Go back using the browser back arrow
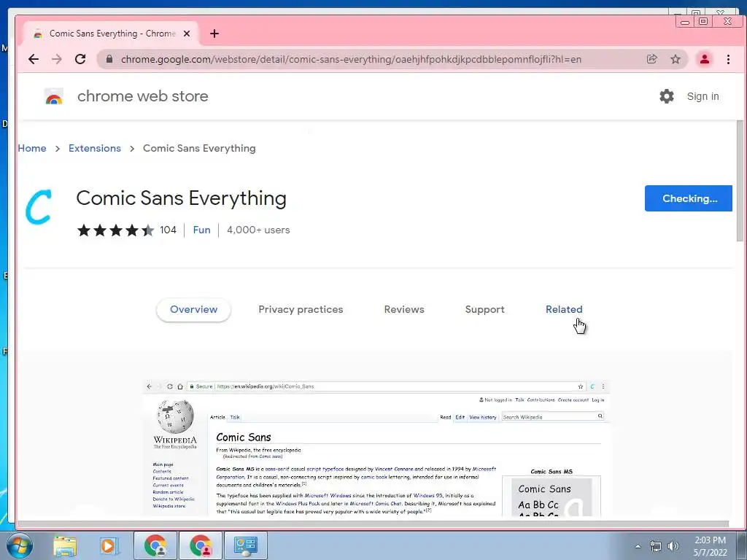Viewport: 747px width, 560px height. point(34,59)
